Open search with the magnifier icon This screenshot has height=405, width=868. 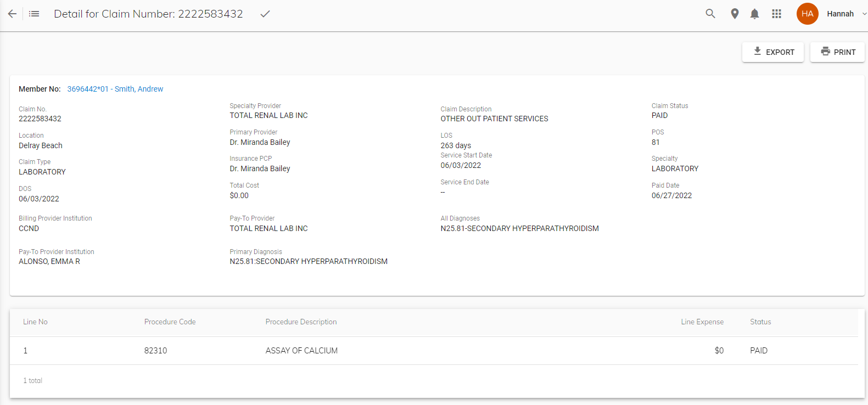(710, 14)
